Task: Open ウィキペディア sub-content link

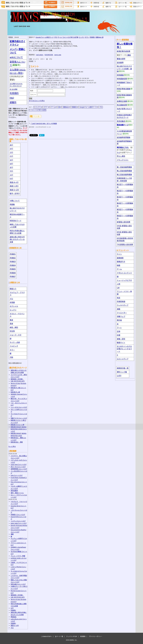Action: (123, 305)
